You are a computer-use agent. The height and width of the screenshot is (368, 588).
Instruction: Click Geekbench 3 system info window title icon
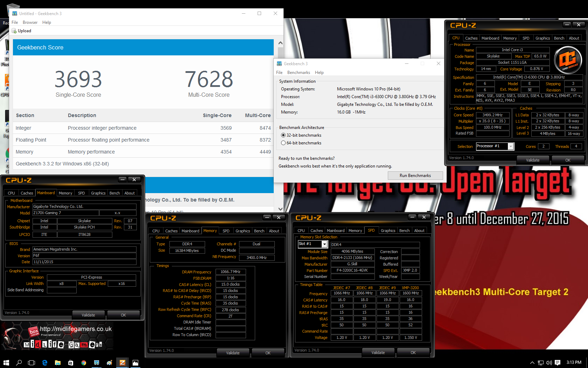[279, 64]
